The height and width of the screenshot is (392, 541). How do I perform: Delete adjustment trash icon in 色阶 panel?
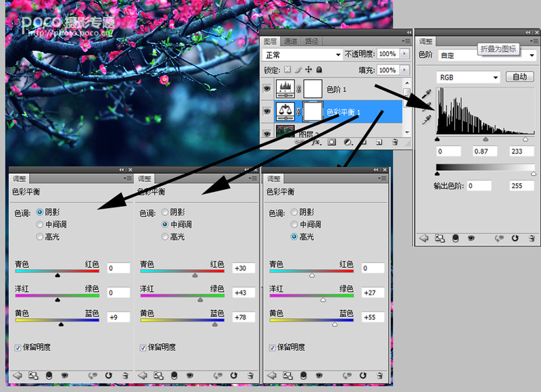tap(532, 238)
